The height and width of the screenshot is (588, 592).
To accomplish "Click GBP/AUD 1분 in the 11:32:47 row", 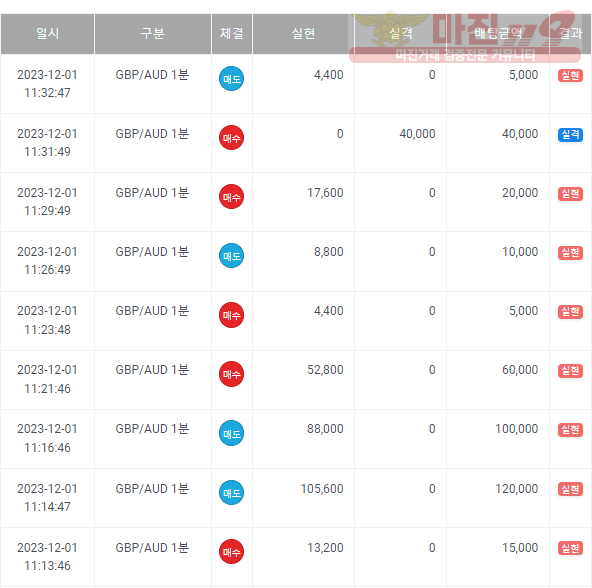I will [x=152, y=75].
